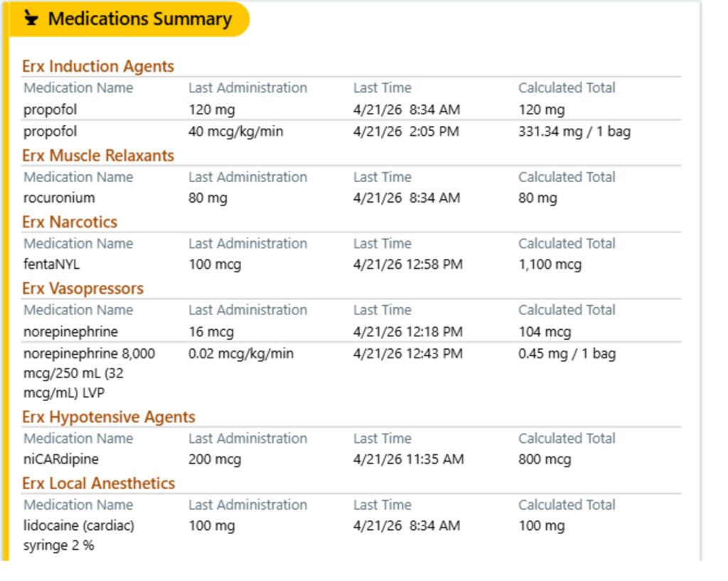This screenshot has height=581, width=728.
Task: Select the Erx Muscle Relaxants section heading
Action: point(98,156)
